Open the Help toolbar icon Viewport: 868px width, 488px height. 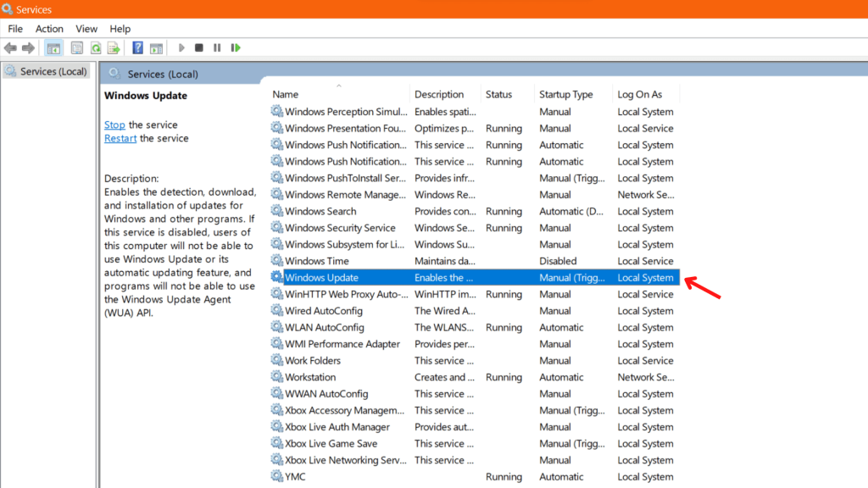coord(138,48)
